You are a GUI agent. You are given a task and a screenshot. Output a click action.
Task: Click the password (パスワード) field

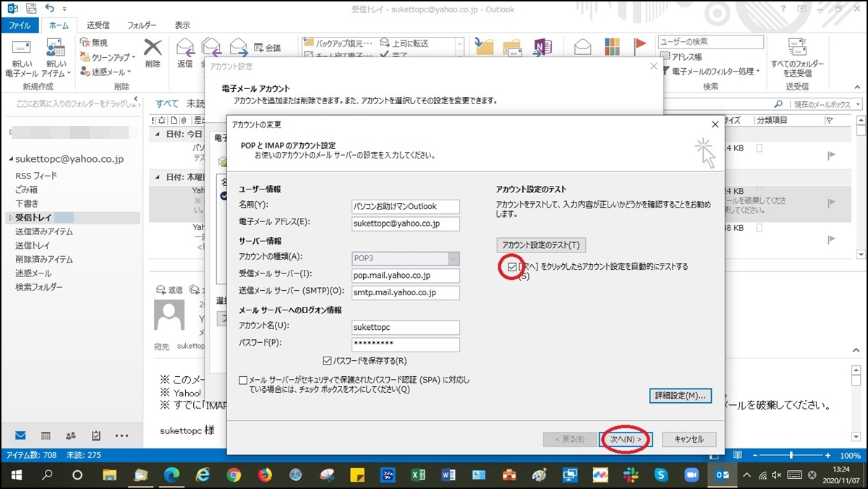pos(406,344)
